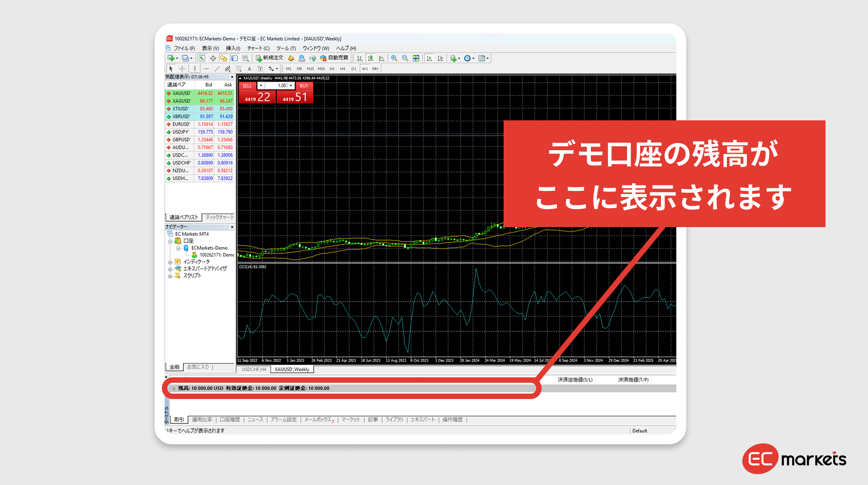Switch to M1 timeframe

(288, 69)
